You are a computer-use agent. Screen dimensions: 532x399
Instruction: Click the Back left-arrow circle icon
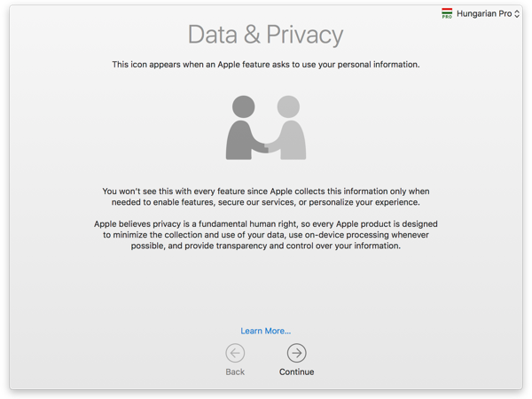[235, 353]
